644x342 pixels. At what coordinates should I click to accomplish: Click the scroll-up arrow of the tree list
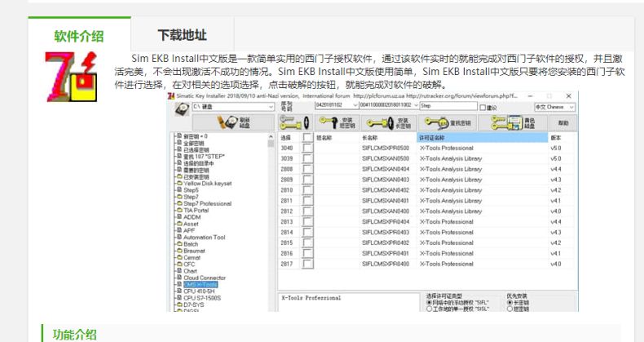coord(271,136)
